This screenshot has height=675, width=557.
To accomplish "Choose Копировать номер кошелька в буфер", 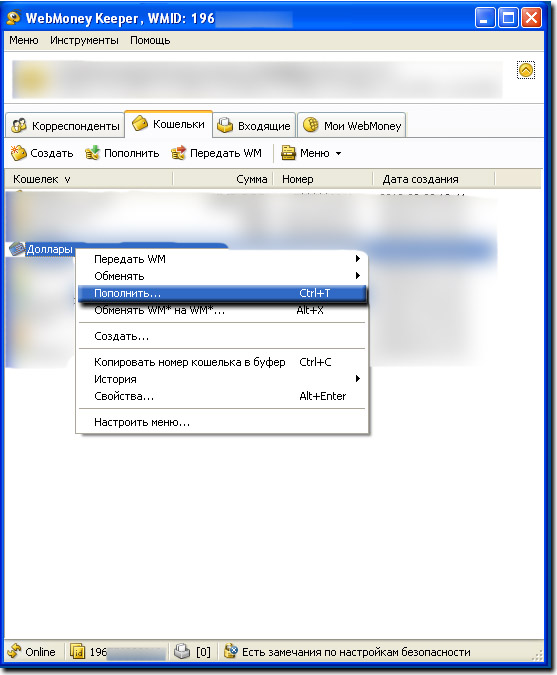I will click(x=222, y=362).
